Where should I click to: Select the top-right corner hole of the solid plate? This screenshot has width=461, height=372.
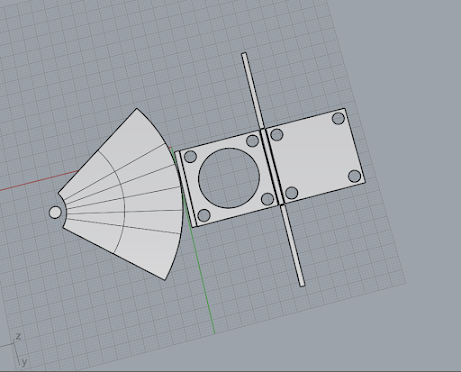338,118
